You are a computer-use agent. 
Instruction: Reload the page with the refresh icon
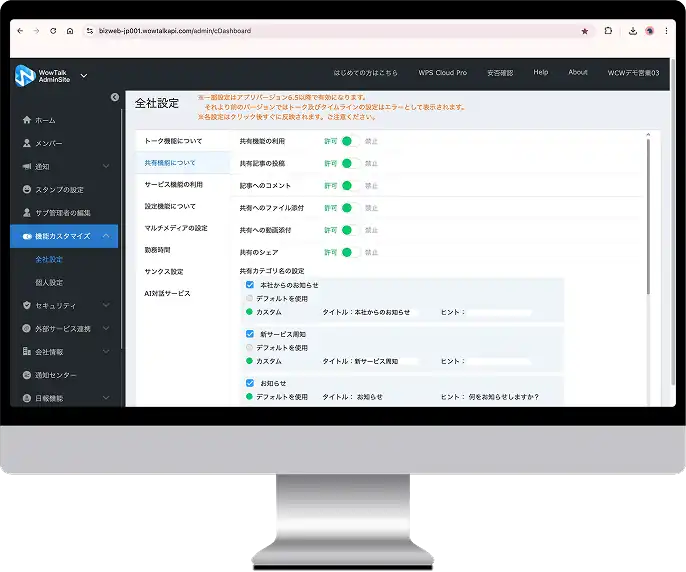click(x=53, y=31)
